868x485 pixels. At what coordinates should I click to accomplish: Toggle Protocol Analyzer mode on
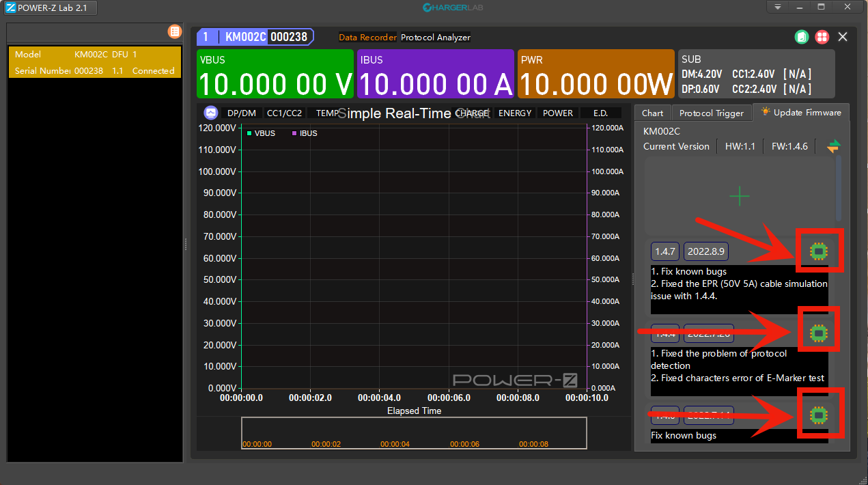pyautogui.click(x=435, y=38)
